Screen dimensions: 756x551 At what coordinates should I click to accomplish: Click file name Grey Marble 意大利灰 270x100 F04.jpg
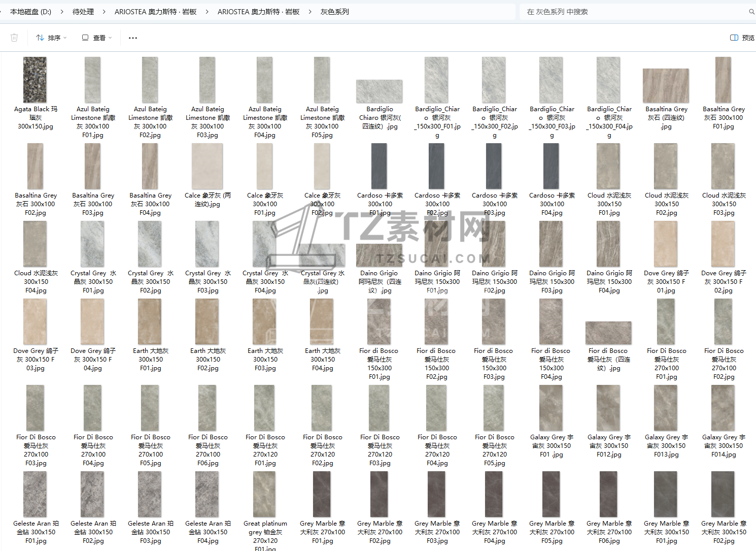pyautogui.click(x=495, y=532)
